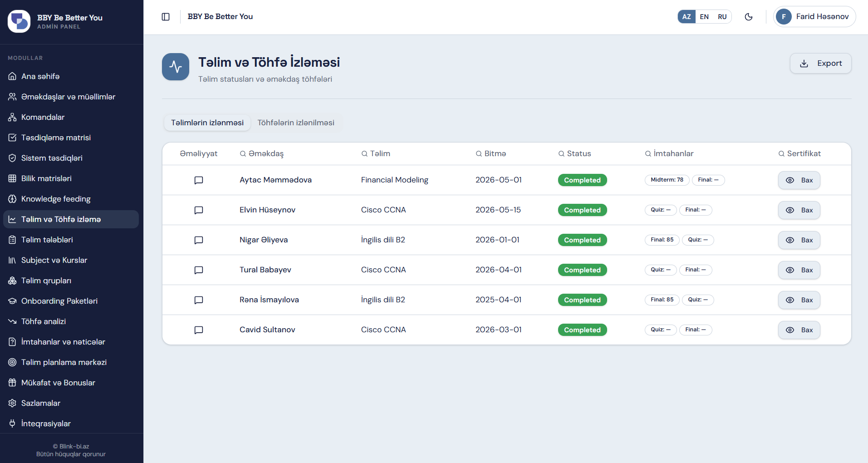Open Təlim planlama mərkəzi
This screenshot has width=868, height=463.
[71, 362]
